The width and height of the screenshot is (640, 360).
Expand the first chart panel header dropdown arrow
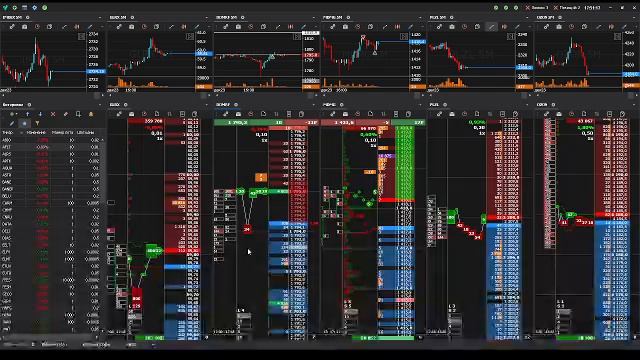pyautogui.click(x=100, y=18)
